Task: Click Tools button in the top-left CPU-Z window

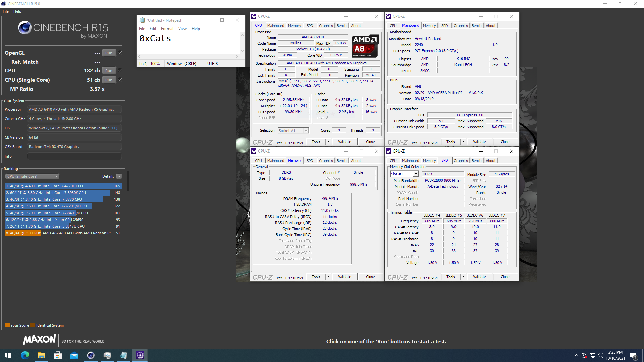Action: coord(316,142)
